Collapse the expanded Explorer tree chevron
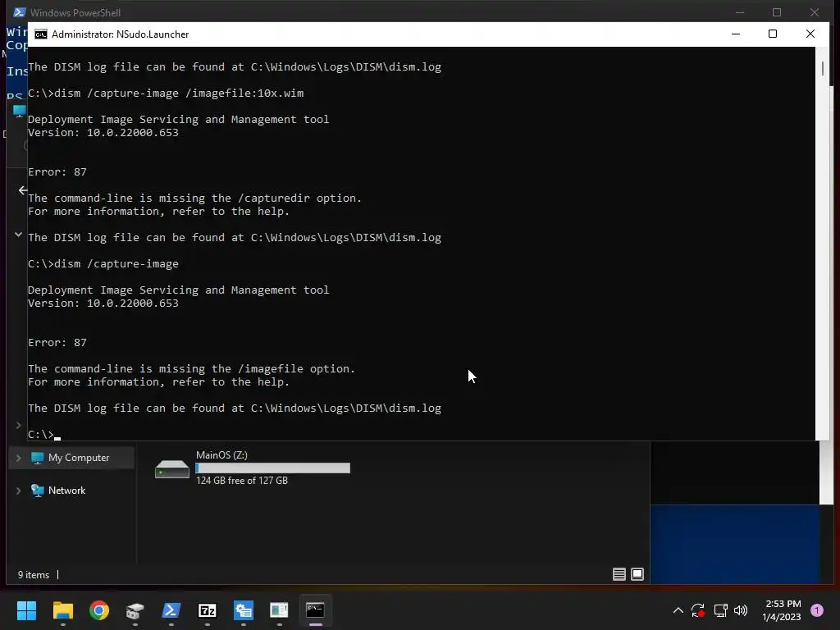 (x=18, y=235)
